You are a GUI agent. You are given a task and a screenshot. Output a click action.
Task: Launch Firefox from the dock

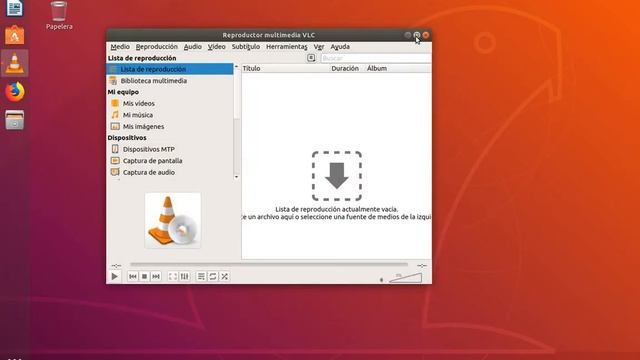pos(15,91)
